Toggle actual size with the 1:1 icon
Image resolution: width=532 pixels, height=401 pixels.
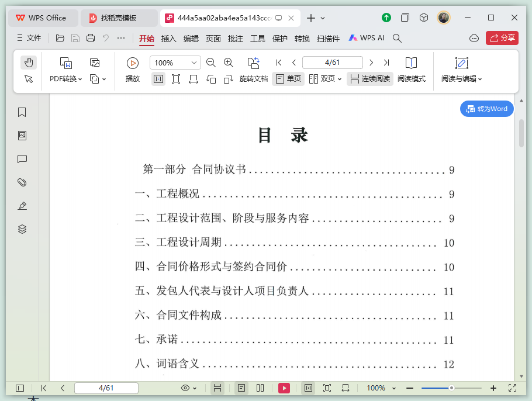coord(158,79)
